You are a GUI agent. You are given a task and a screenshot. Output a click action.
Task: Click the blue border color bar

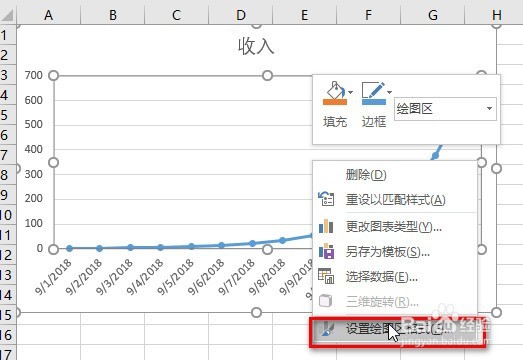coord(374,102)
